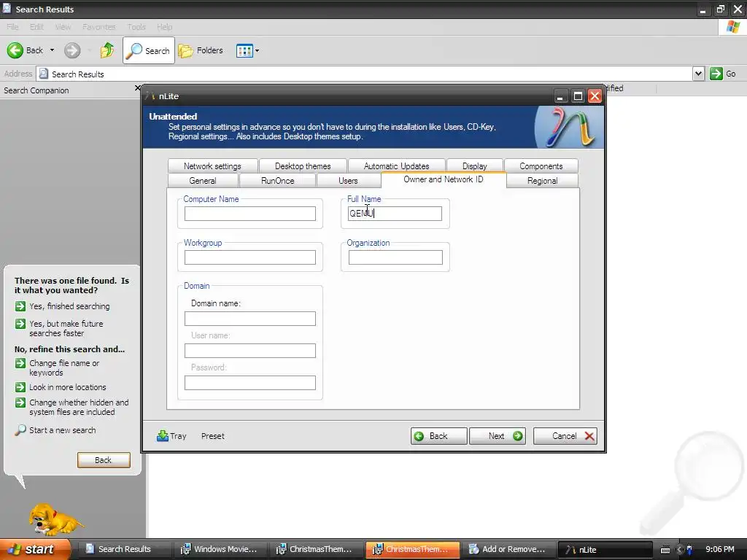Click the Explorer Forward arrow icon

(x=72, y=50)
